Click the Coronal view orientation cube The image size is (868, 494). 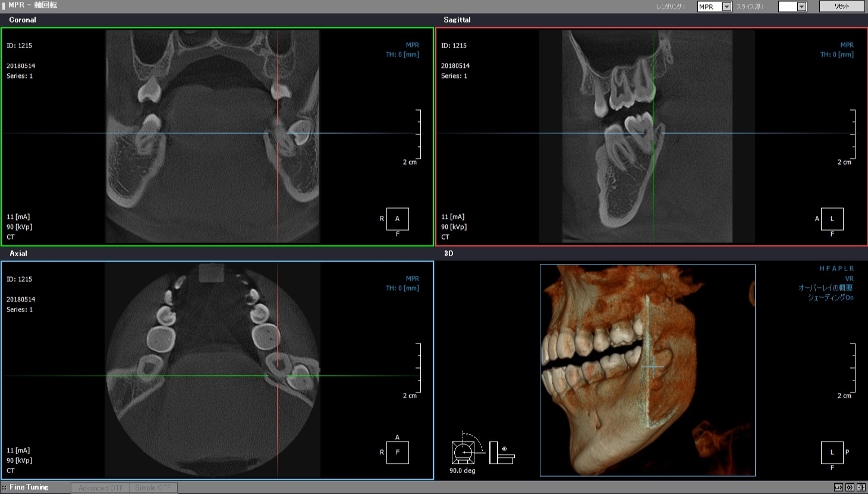tap(397, 219)
